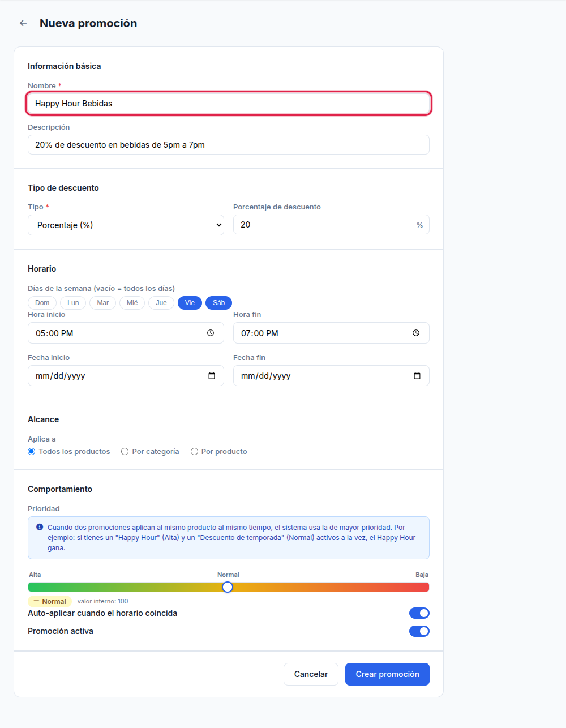
Task: Click the Fecha fin date text
Action: tap(266, 376)
